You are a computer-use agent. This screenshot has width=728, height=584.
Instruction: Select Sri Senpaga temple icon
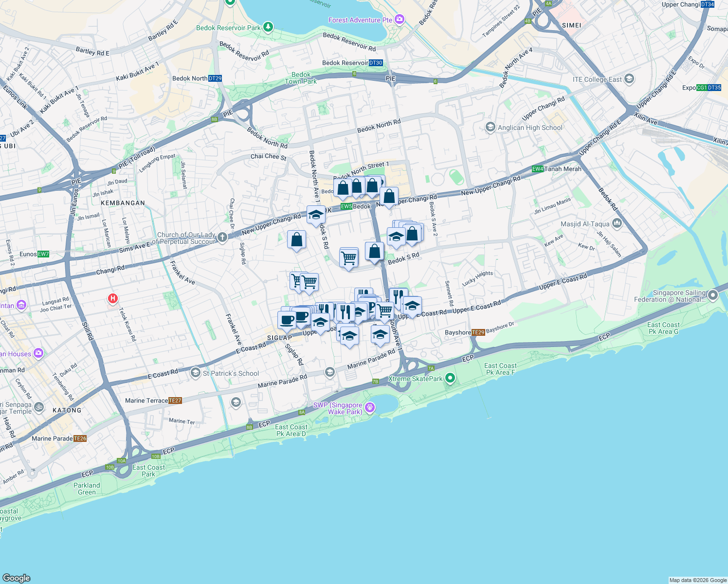tap(39, 407)
